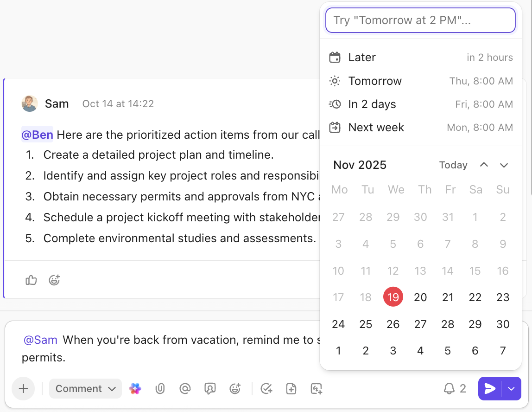Click the date input field above the calendar

pos(420,20)
